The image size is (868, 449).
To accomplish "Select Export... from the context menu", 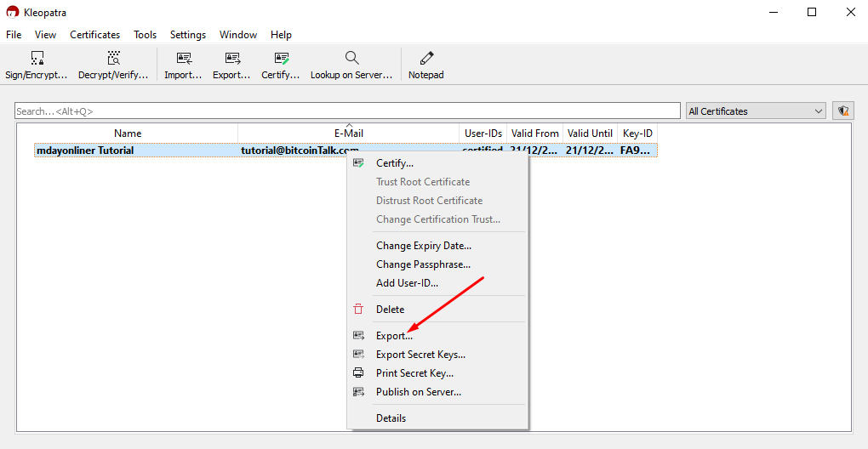I will 437,336.
